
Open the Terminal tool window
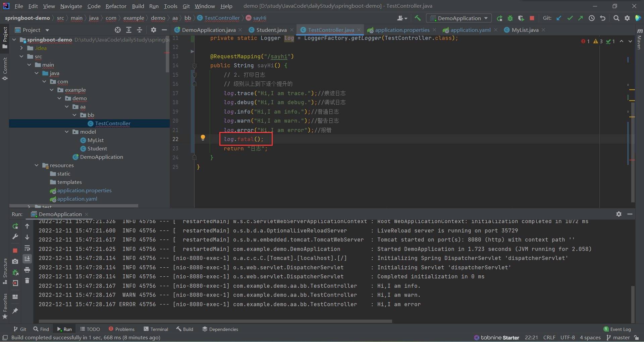coord(156,329)
